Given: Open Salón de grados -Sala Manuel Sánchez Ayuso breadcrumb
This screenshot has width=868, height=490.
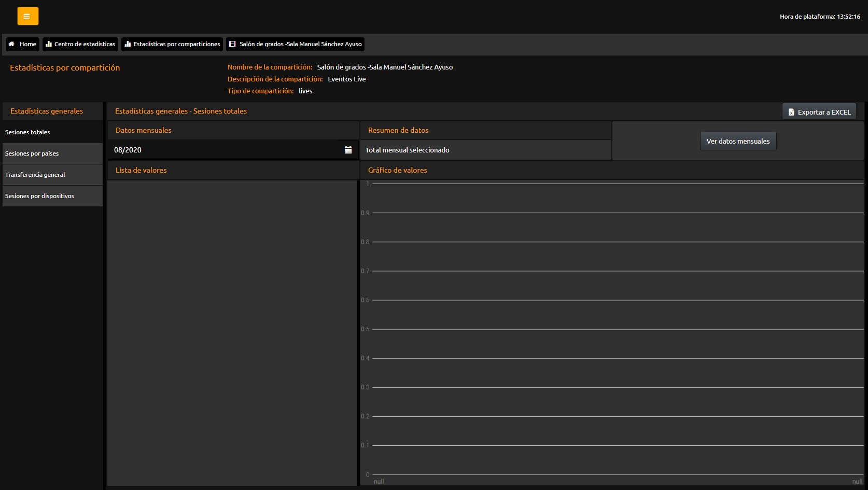Looking at the screenshot, I should pyautogui.click(x=295, y=44).
